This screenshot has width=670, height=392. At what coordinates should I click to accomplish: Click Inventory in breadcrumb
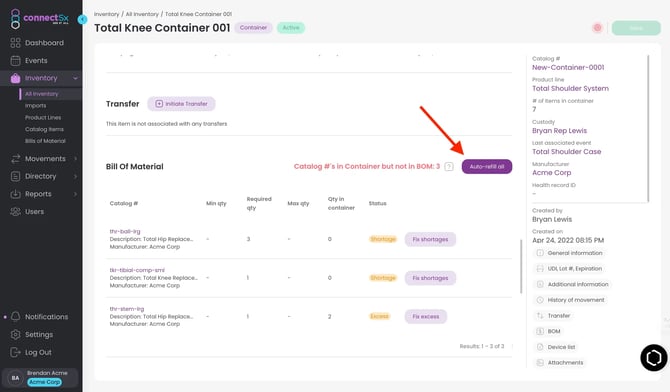106,14
